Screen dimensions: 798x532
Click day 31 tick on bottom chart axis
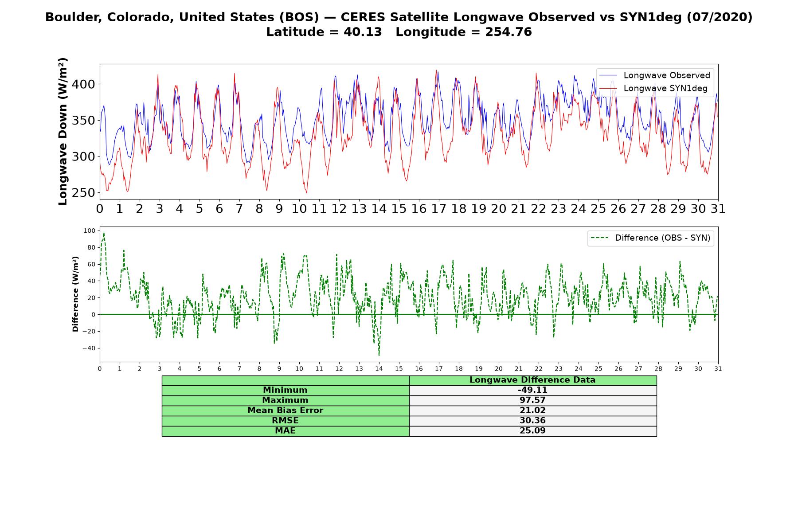[x=718, y=369]
